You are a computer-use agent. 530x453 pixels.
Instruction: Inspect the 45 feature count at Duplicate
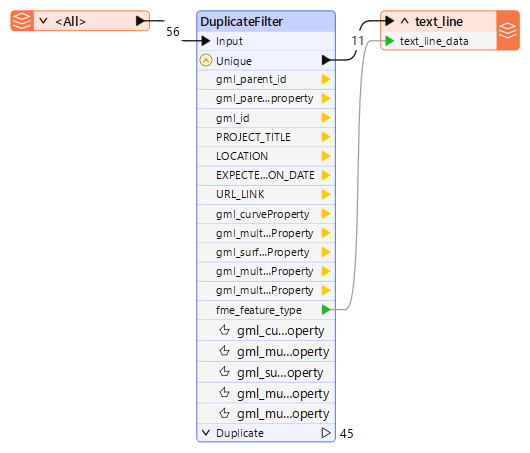pyautogui.click(x=346, y=434)
